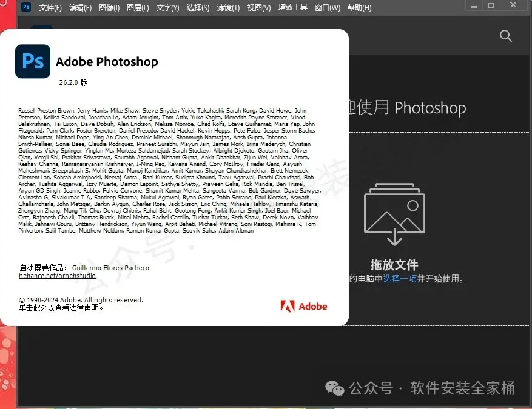Click the large Ps logo in About dialog
Screen dimensions: 532x409
pos(33,61)
